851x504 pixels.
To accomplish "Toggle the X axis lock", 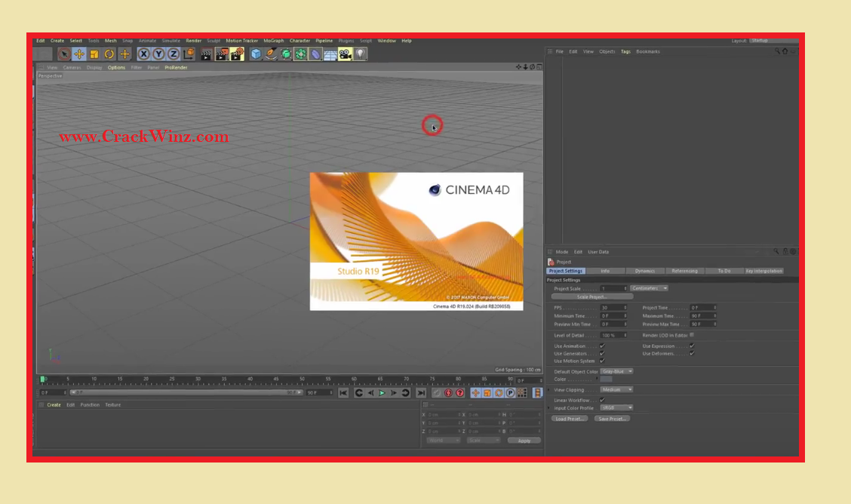I will pyautogui.click(x=144, y=54).
